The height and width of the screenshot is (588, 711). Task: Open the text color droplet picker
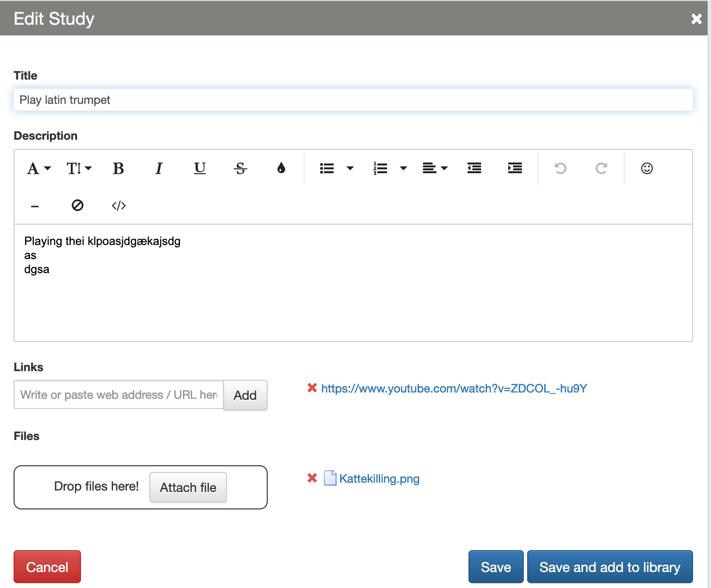coord(281,168)
